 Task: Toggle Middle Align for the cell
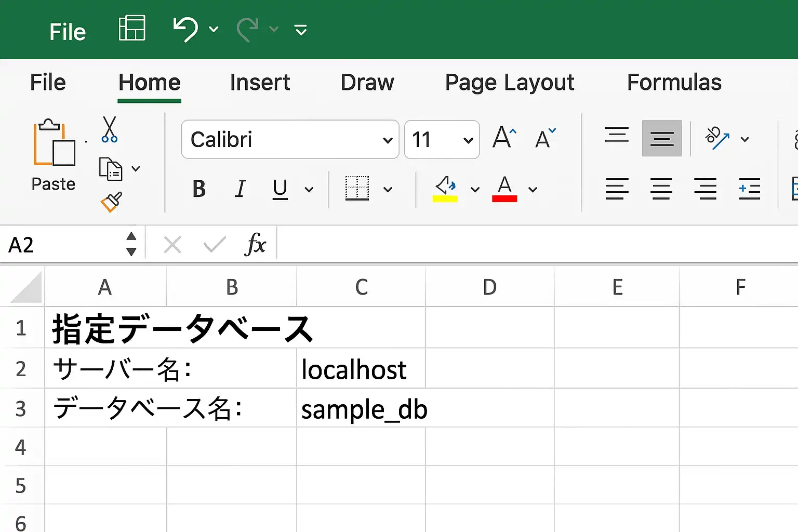[662, 138]
